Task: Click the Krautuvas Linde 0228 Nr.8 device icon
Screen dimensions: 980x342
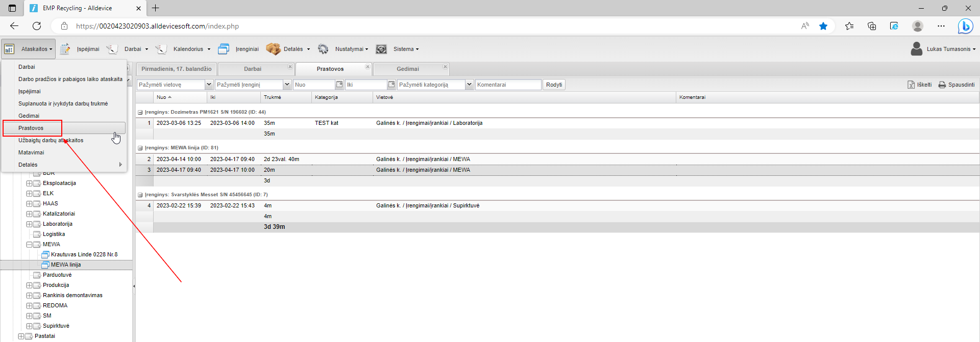Action: [45, 254]
